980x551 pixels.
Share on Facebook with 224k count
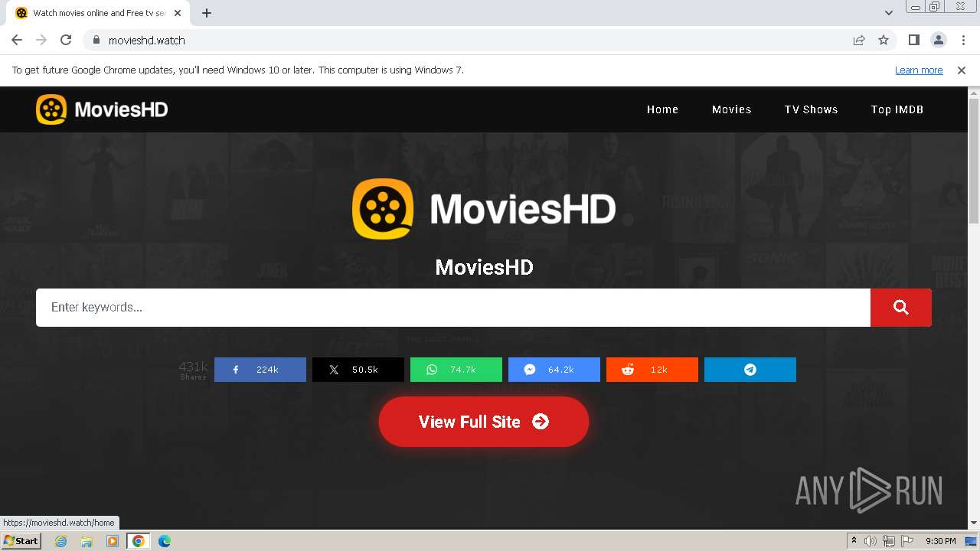coord(260,370)
